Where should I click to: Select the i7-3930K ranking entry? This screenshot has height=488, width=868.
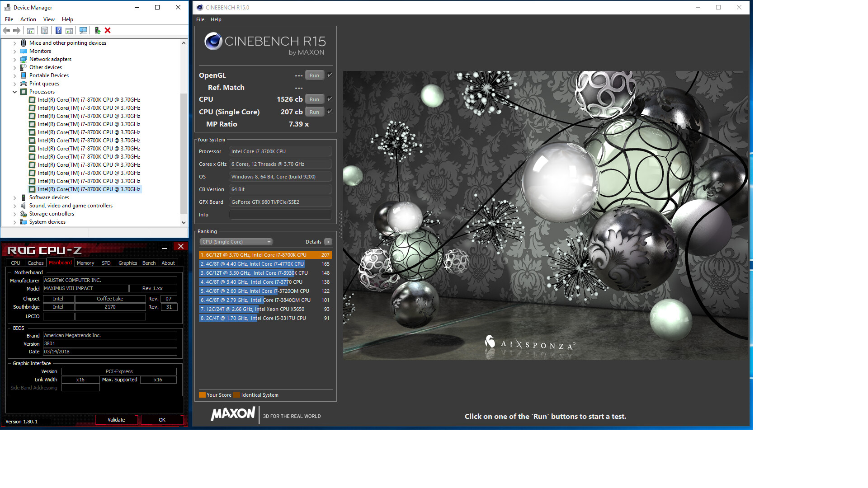click(265, 273)
